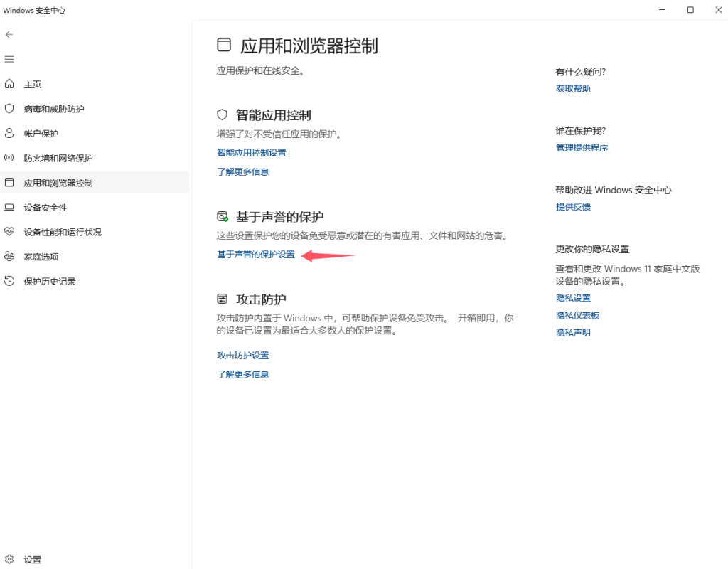This screenshot has width=728, height=569.
Task: Go to 病毒和威胁防护 section
Action: (x=54, y=109)
